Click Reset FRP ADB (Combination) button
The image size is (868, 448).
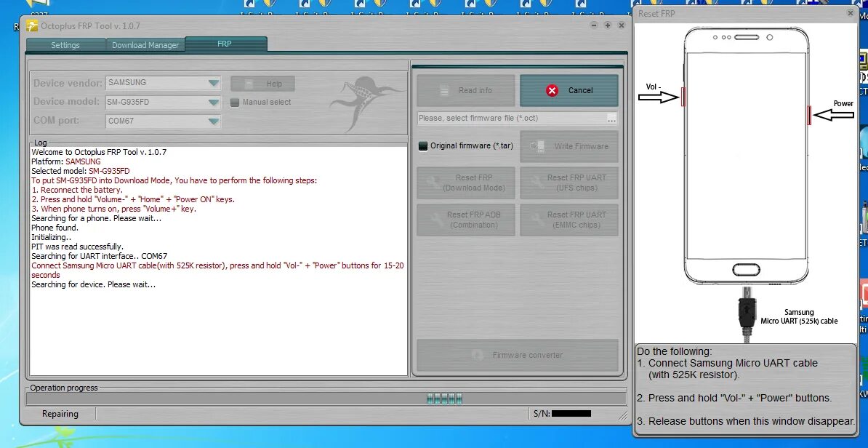(x=465, y=220)
